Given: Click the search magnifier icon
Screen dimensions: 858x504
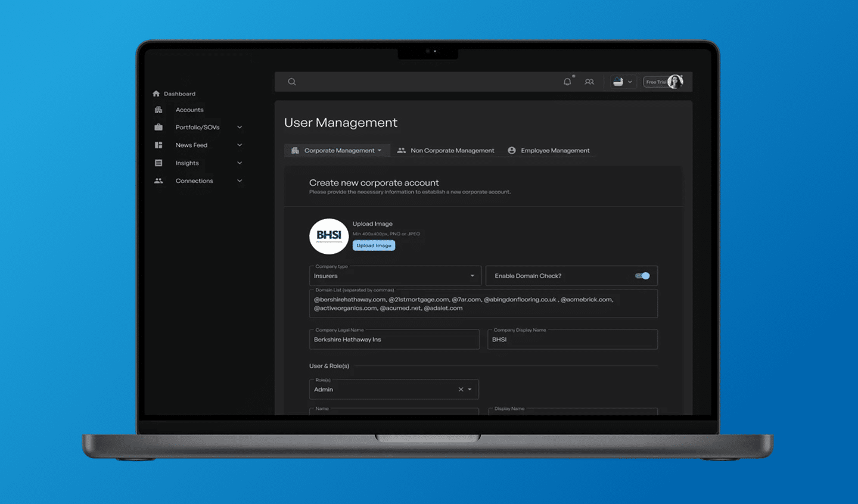Looking at the screenshot, I should click(x=292, y=82).
